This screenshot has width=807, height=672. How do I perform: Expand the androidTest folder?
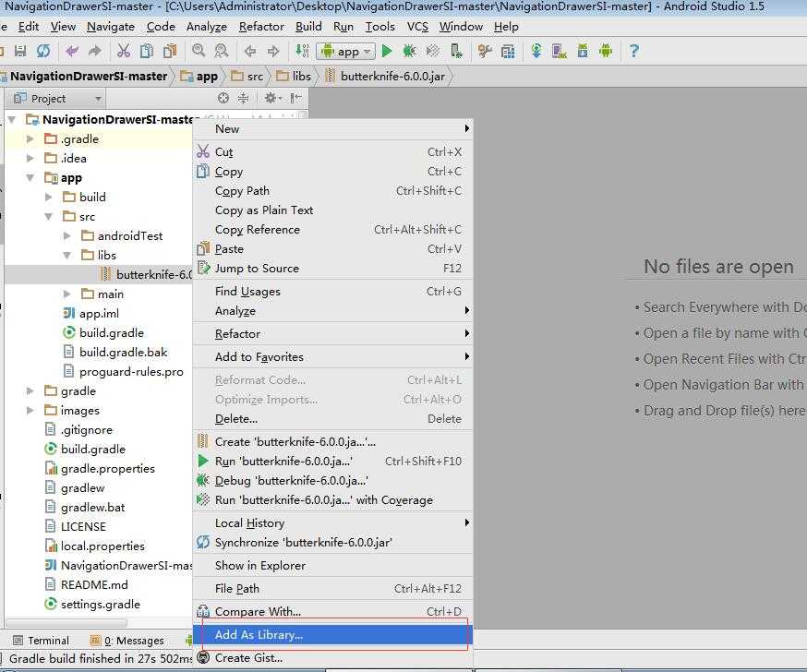[x=66, y=235]
